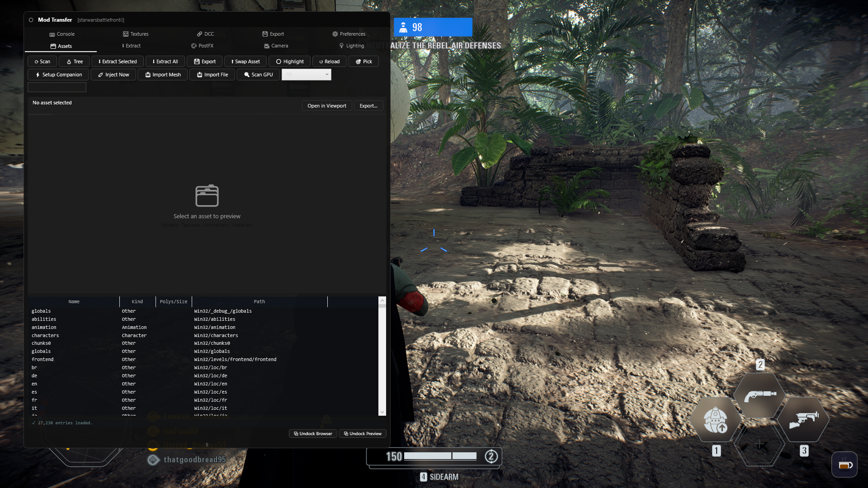Open the Preferences tab
Viewport: 868px width, 488px height.
(x=349, y=34)
